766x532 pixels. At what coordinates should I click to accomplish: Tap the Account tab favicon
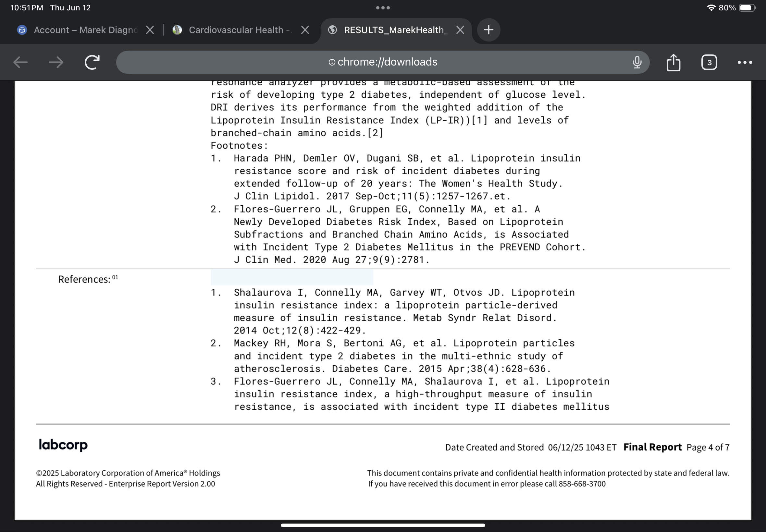click(x=22, y=30)
